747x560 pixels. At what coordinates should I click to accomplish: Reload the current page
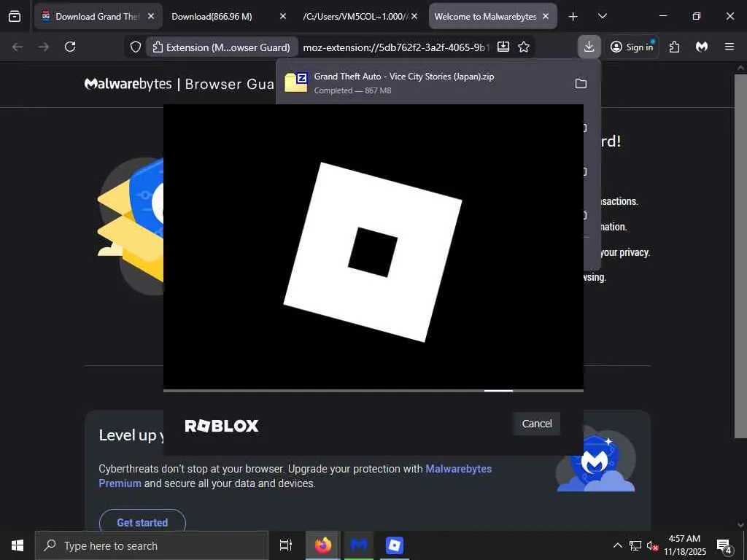(x=70, y=47)
